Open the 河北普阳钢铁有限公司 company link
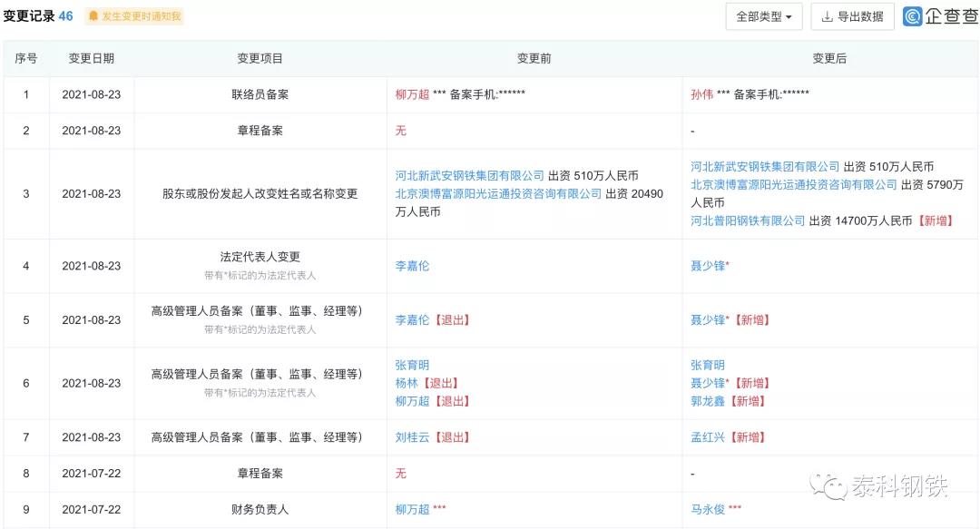980x529 pixels. click(x=748, y=220)
